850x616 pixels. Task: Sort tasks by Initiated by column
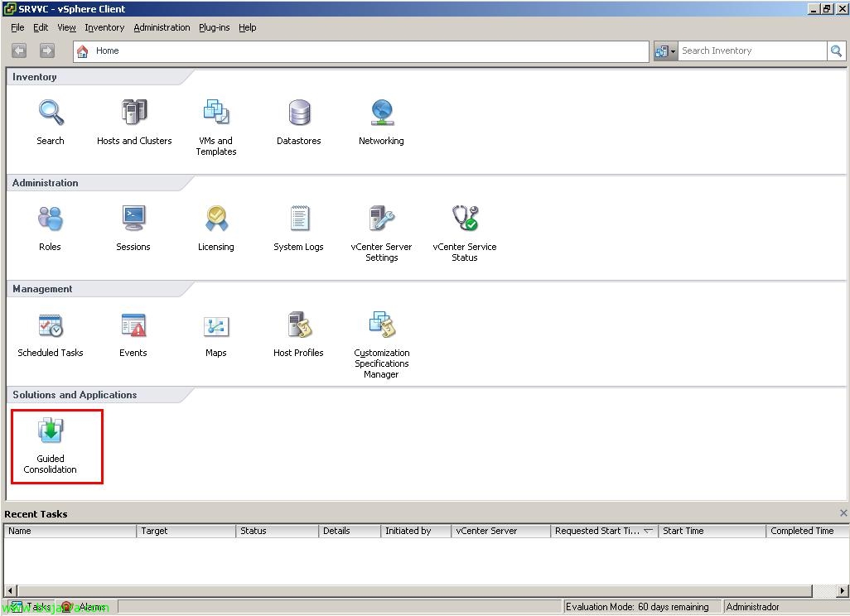[416, 531]
